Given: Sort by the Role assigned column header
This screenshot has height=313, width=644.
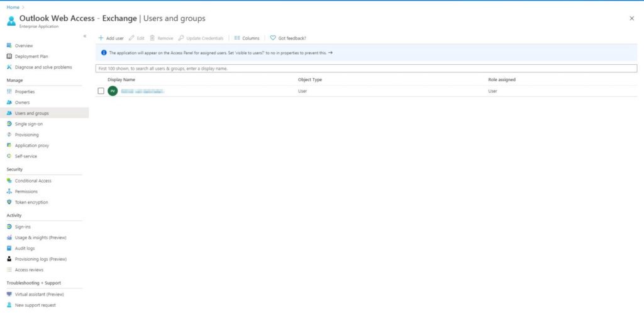Looking at the screenshot, I should pyautogui.click(x=502, y=79).
